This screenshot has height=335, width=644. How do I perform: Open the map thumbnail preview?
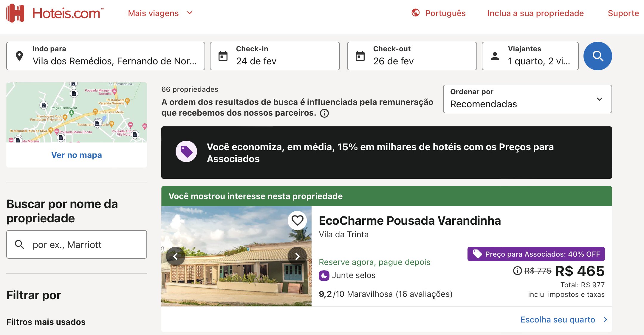77,112
